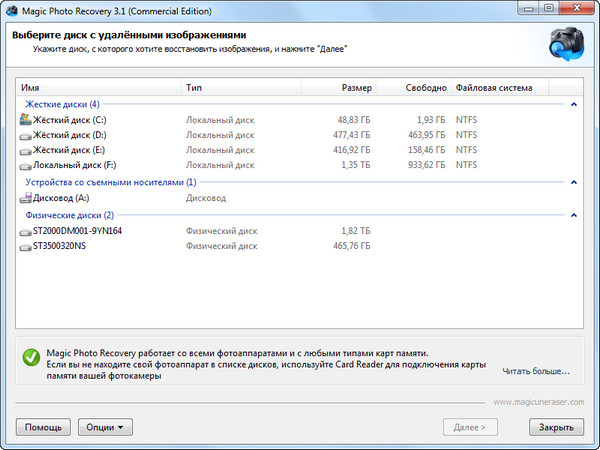The width and height of the screenshot is (600, 450).
Task: Collapse the Жесткие диски (4) group
Action: coord(574,104)
